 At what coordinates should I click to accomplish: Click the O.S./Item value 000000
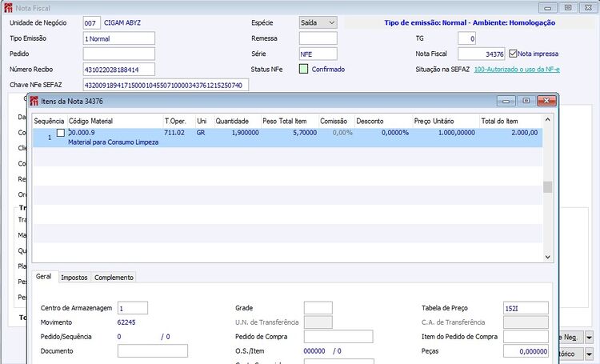point(314,351)
